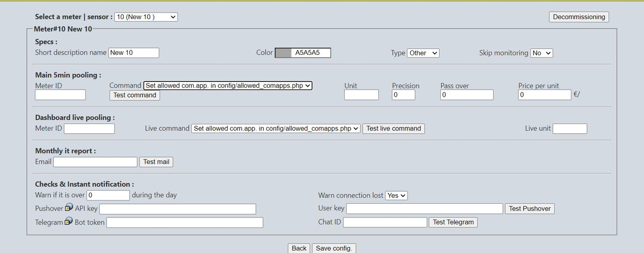The image size is (644, 253).
Task: Focus the Telegram Bot token field
Action: (185, 222)
